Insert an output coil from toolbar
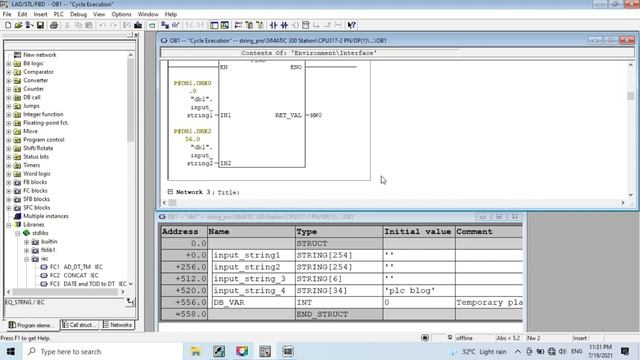 295,25
